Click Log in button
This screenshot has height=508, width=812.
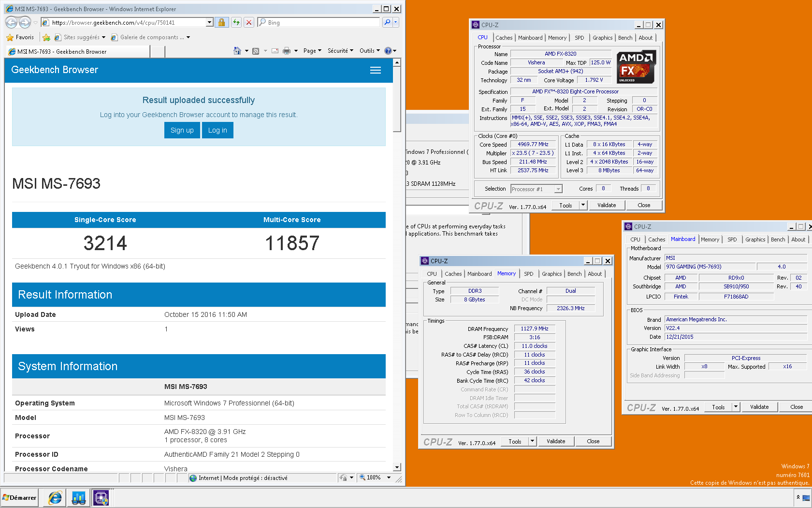tap(217, 130)
